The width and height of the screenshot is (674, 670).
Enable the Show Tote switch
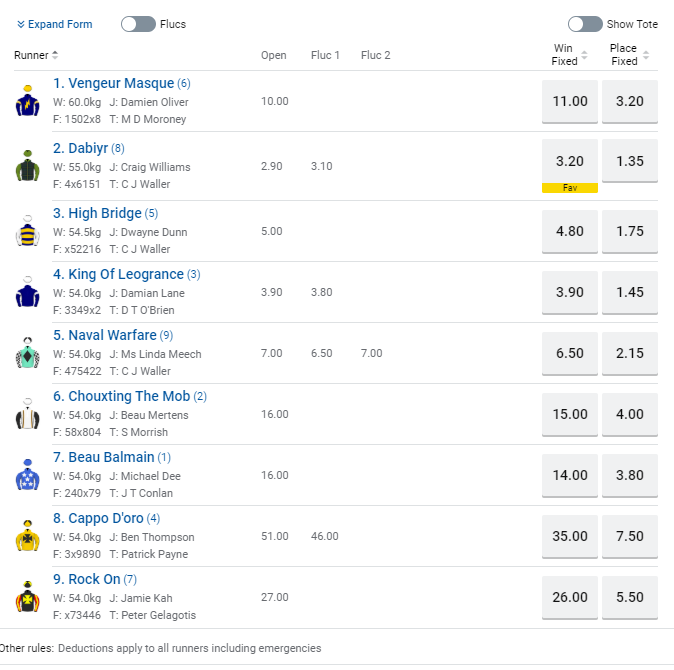[584, 24]
